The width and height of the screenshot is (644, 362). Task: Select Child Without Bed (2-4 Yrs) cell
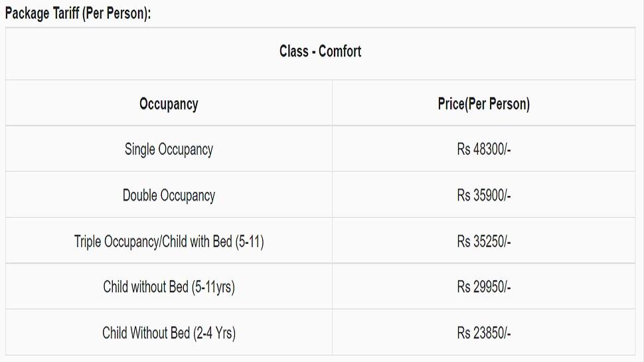[x=169, y=332]
